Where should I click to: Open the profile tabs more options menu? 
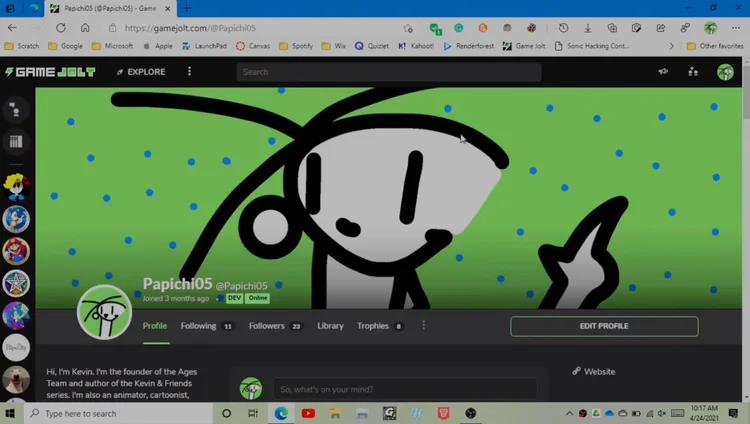pos(423,325)
